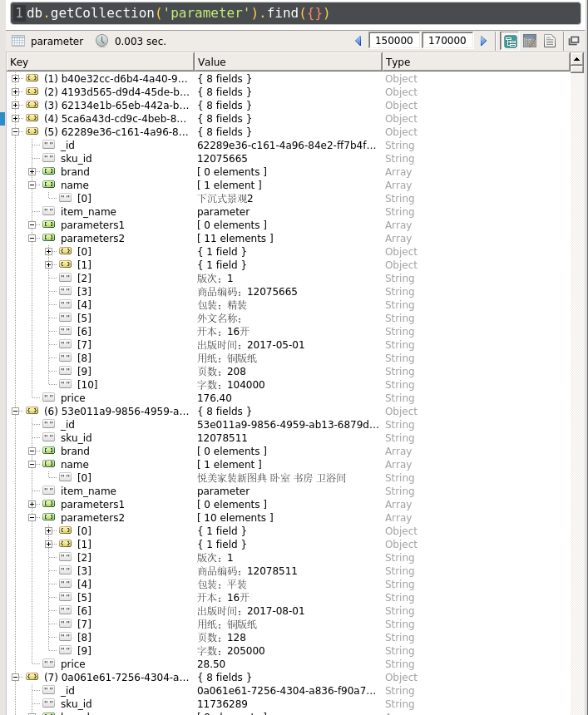Viewport: 588px width, 715px height.
Task: Select price row showing 28.50
Action: pos(289,664)
